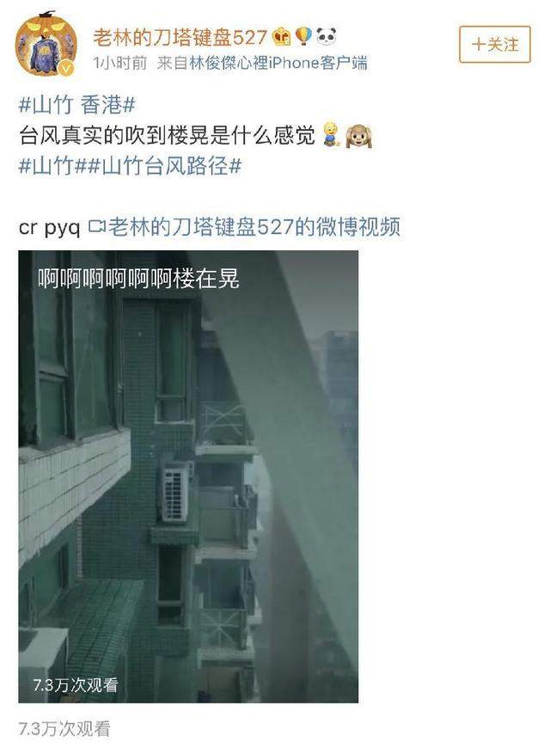Screen dimensions: 550x756
Task: Open the 微博视频 link with camera icon
Action: tap(244, 227)
